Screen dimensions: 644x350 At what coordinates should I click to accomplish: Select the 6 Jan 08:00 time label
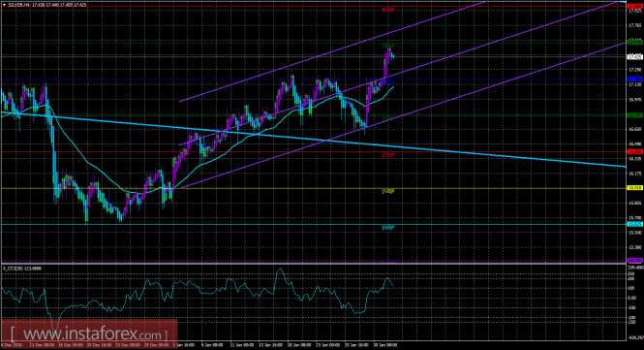pos(212,345)
